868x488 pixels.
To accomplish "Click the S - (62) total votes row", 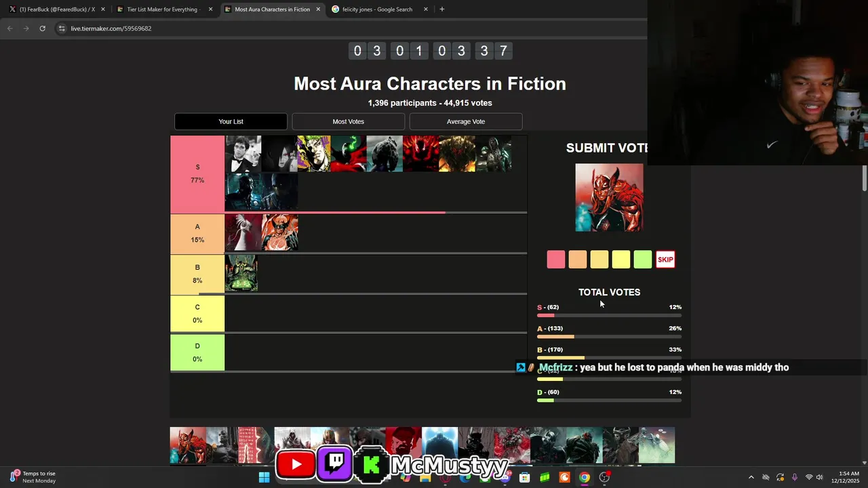I will 609,310.
